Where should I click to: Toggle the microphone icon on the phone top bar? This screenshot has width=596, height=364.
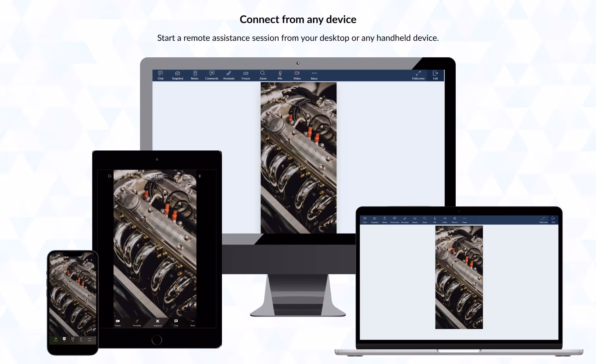[91, 260]
